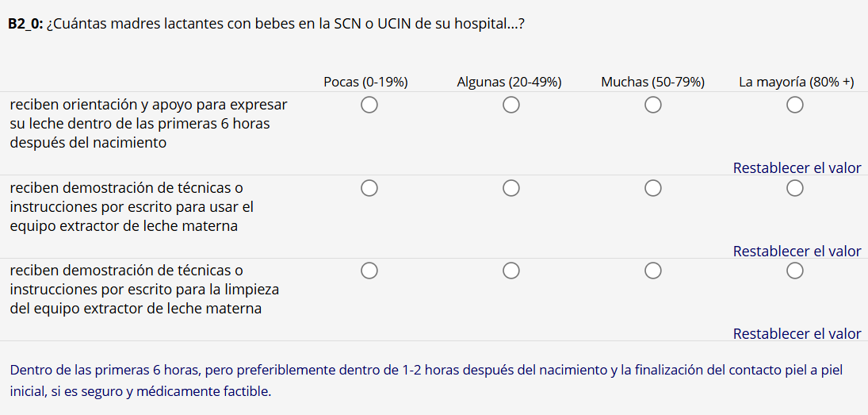Click the 'Muchas (50-79%)' column header
Viewport: 868px width, 415px height.
(x=652, y=82)
